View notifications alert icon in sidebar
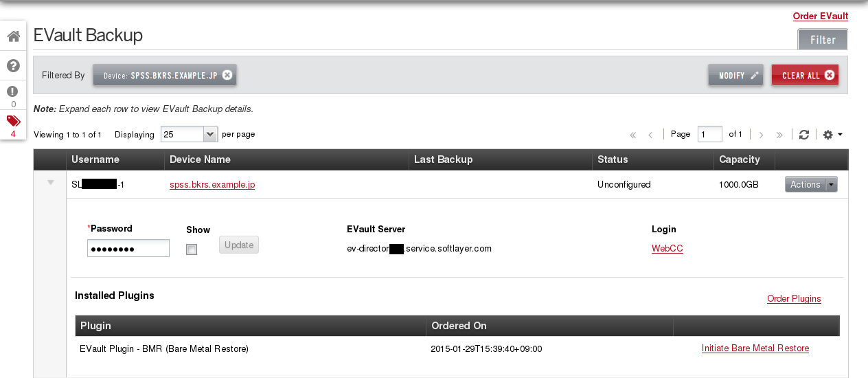Image resolution: width=868 pixels, height=378 pixels. click(13, 91)
